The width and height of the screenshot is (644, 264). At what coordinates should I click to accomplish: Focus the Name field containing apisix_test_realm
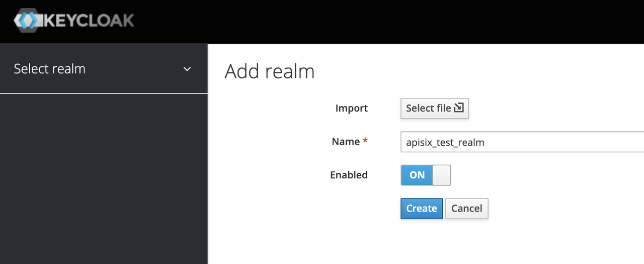tap(522, 142)
